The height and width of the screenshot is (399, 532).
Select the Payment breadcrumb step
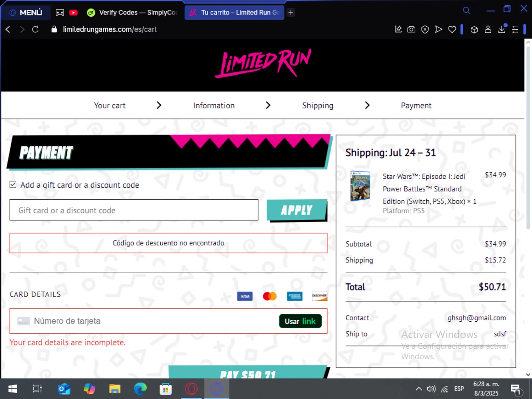point(416,105)
